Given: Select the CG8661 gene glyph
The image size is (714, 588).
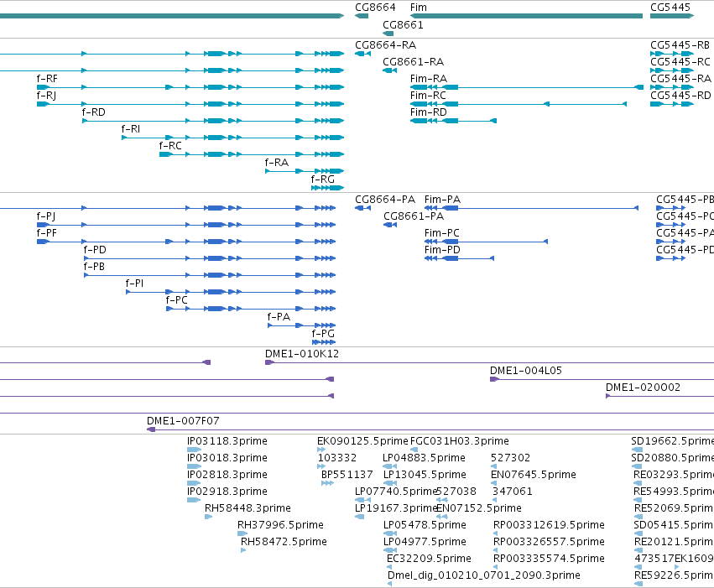Looking at the screenshot, I should point(388,34).
